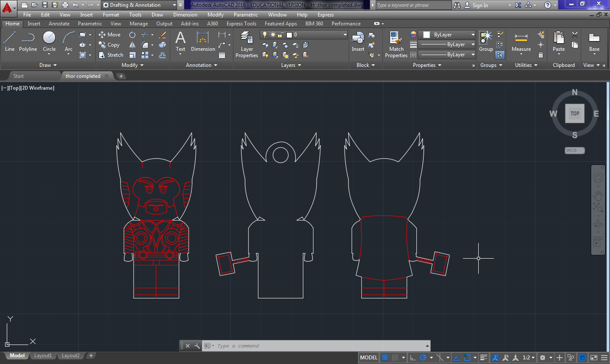Insert a table from Annotation panel

coord(222,55)
